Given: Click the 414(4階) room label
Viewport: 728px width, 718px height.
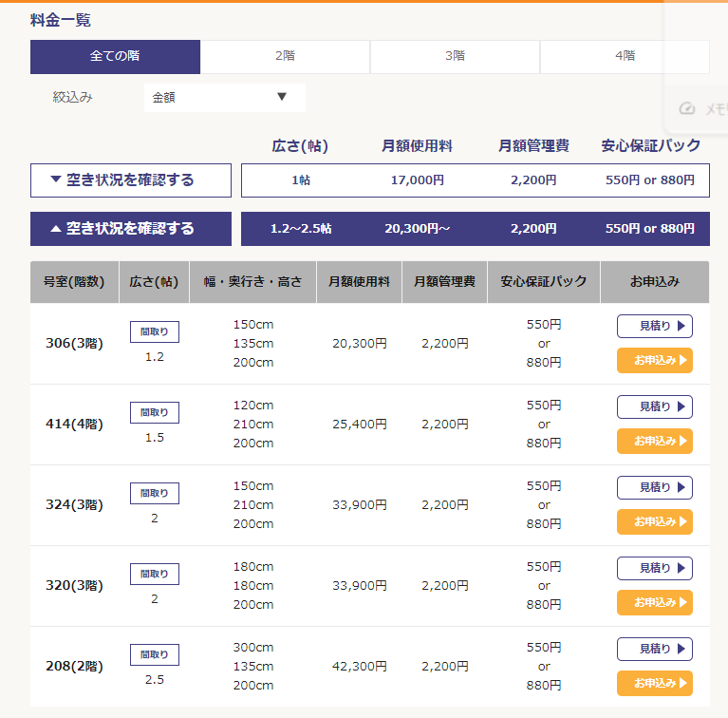Looking at the screenshot, I should [x=74, y=425].
